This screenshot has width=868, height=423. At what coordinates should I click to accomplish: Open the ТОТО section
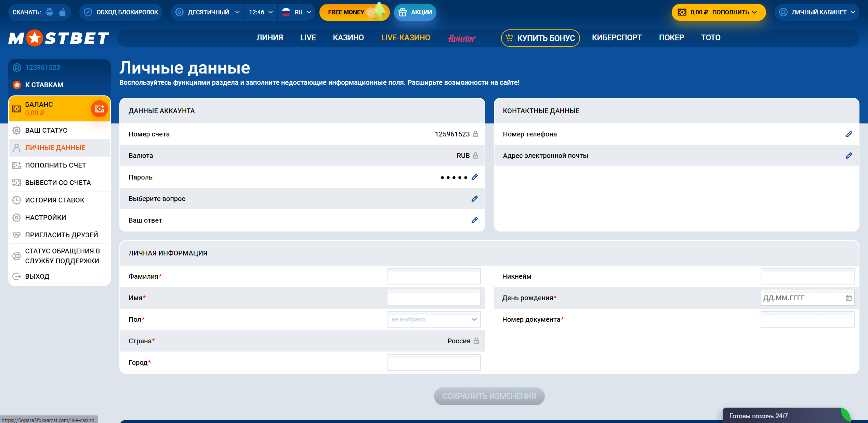(711, 38)
